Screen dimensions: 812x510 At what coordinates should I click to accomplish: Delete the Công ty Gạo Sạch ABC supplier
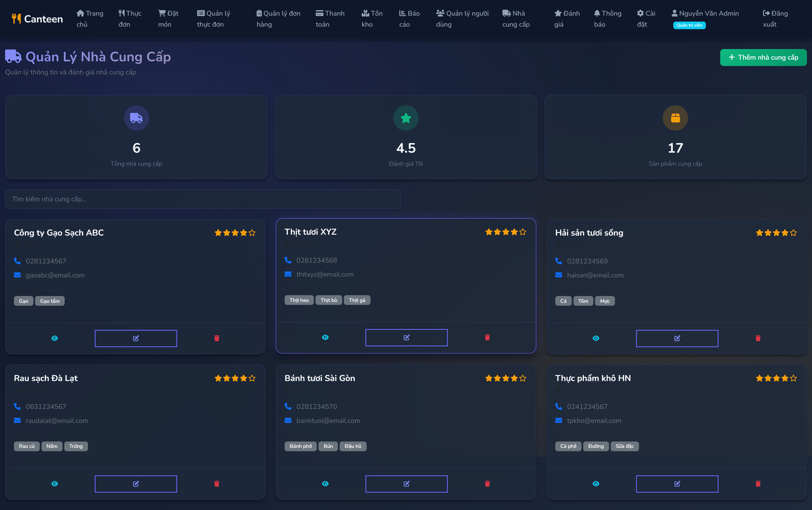[x=217, y=338]
